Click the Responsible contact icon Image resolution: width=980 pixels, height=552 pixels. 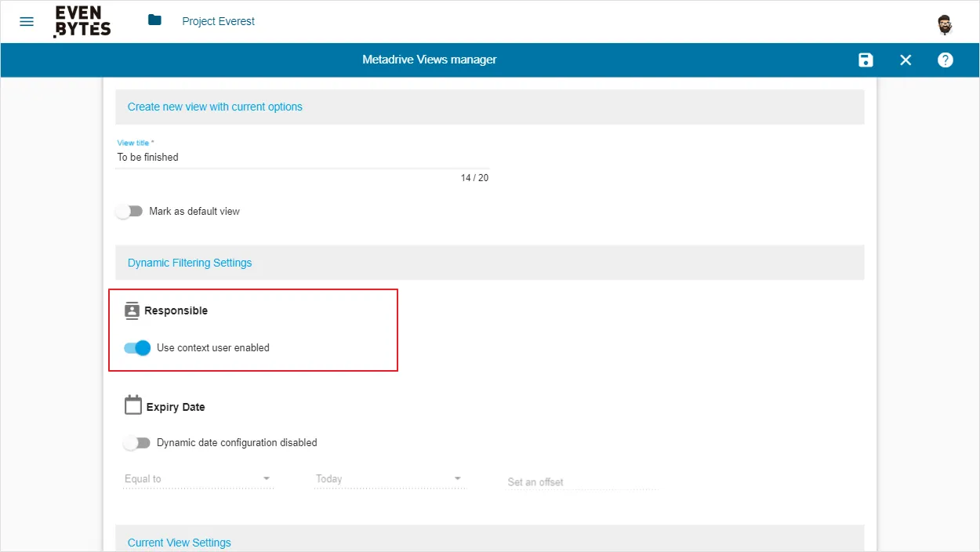point(132,310)
